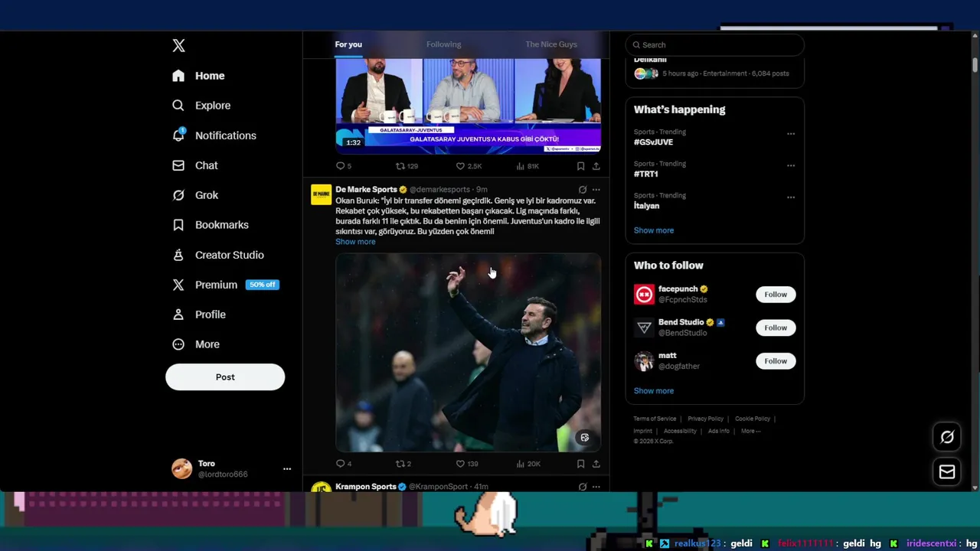Click the Post button
The image size is (980, 551).
(225, 377)
